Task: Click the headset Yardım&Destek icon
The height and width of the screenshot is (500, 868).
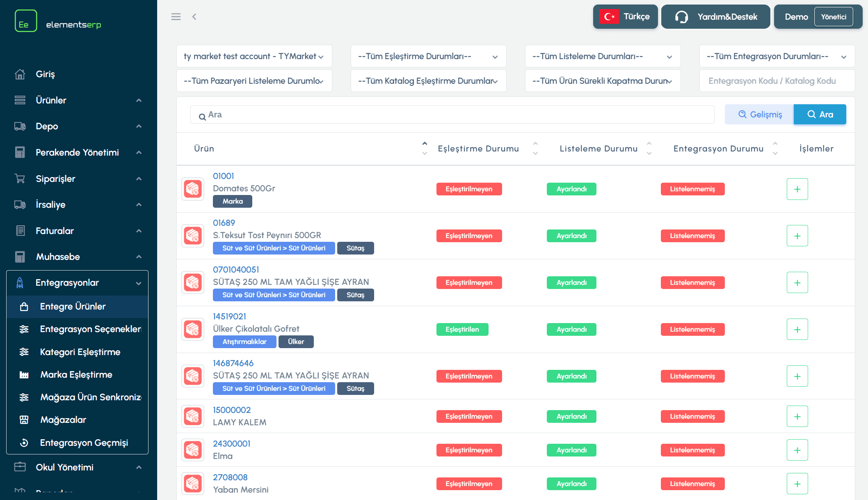Action: (x=681, y=17)
